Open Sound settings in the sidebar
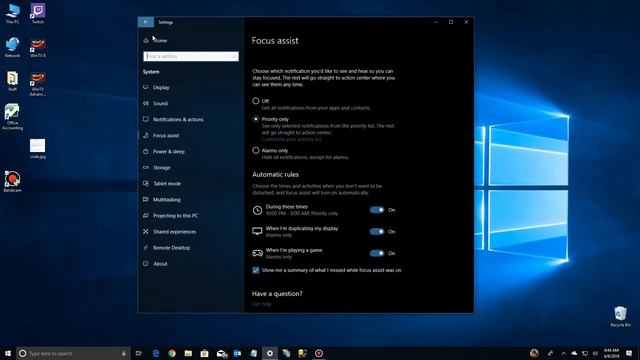This screenshot has width=640, height=360. click(x=160, y=103)
